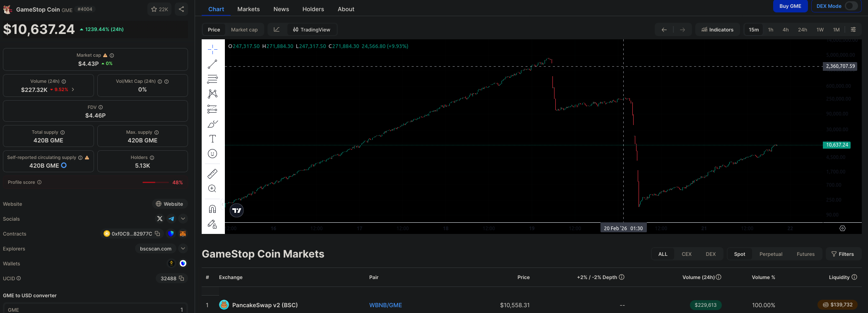Open the emoji icons tool
868x313 pixels.
coord(212,154)
